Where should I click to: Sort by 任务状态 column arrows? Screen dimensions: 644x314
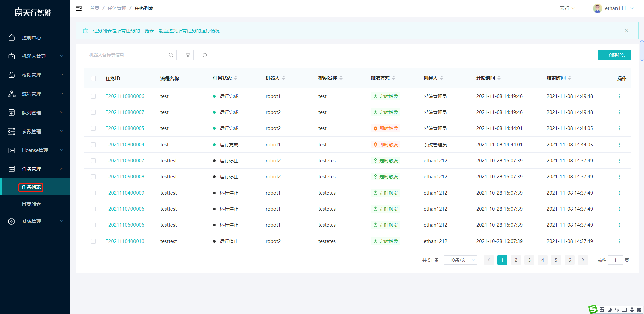tap(236, 78)
